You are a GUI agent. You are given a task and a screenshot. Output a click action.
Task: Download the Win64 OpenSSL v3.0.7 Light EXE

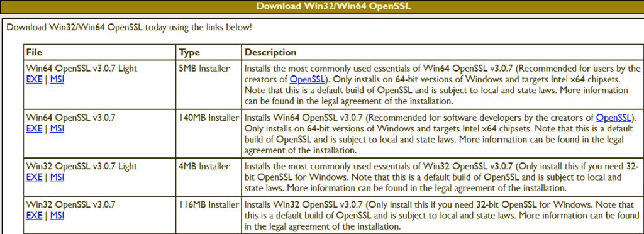coord(34,80)
